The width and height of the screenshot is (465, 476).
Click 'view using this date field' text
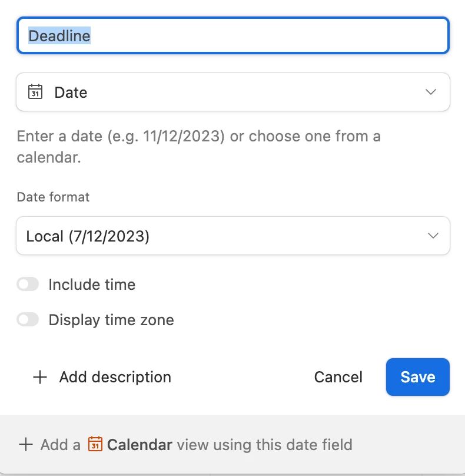[264, 445]
